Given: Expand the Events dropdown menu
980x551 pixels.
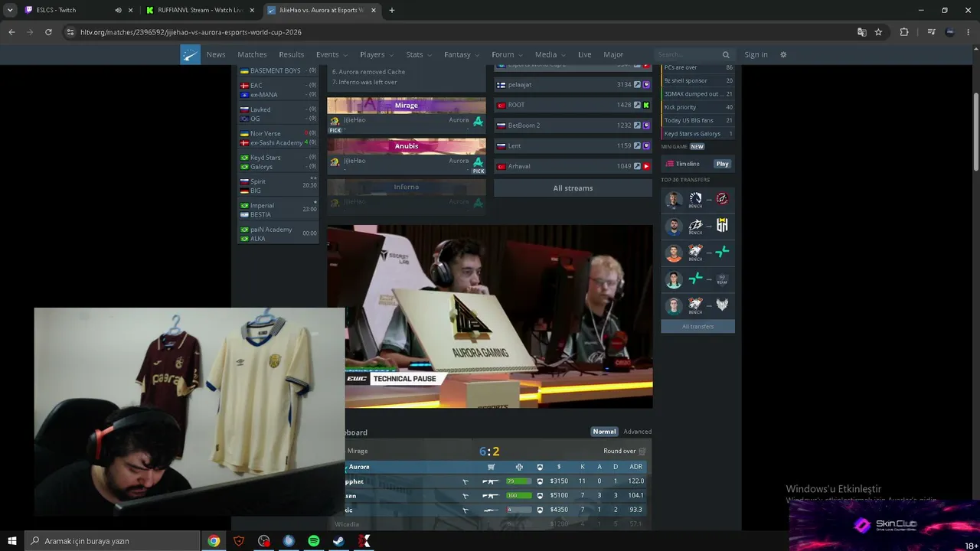Looking at the screenshot, I should pyautogui.click(x=332, y=55).
